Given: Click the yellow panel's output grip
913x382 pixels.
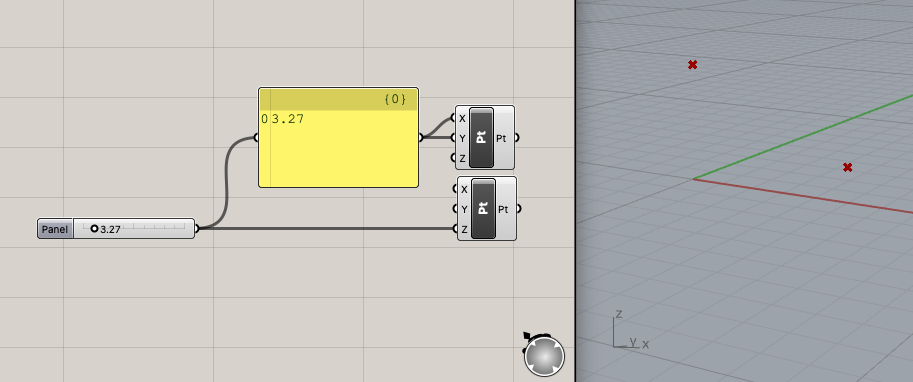Looking at the screenshot, I should (421, 137).
